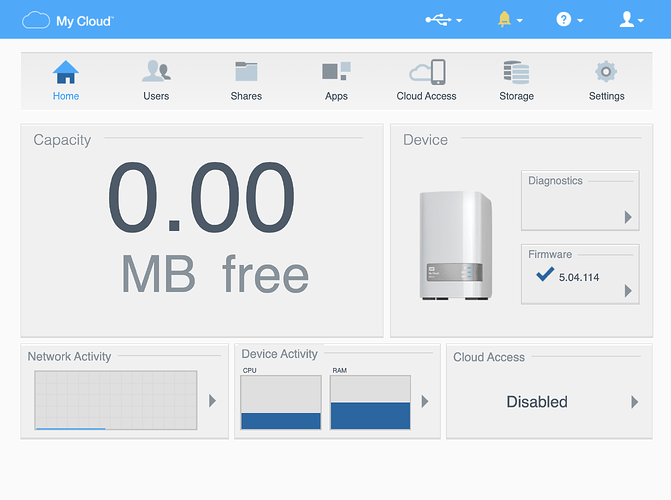Expand the USB dropdown arrow

(x=459, y=21)
